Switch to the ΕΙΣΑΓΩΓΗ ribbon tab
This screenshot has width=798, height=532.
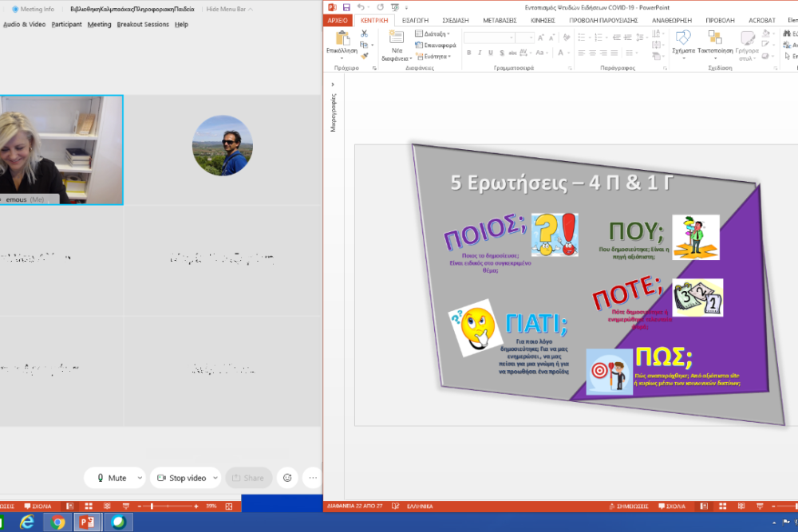(x=416, y=20)
